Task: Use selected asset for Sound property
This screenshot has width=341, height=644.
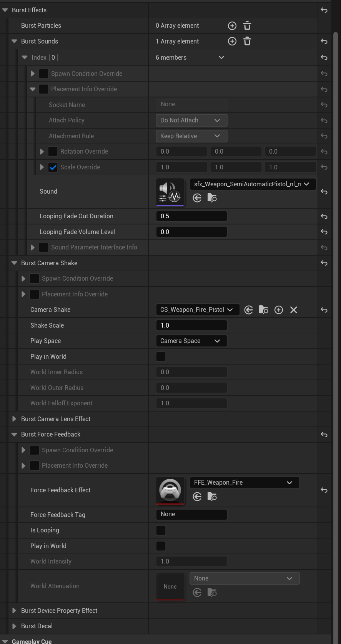Action: coord(197,198)
